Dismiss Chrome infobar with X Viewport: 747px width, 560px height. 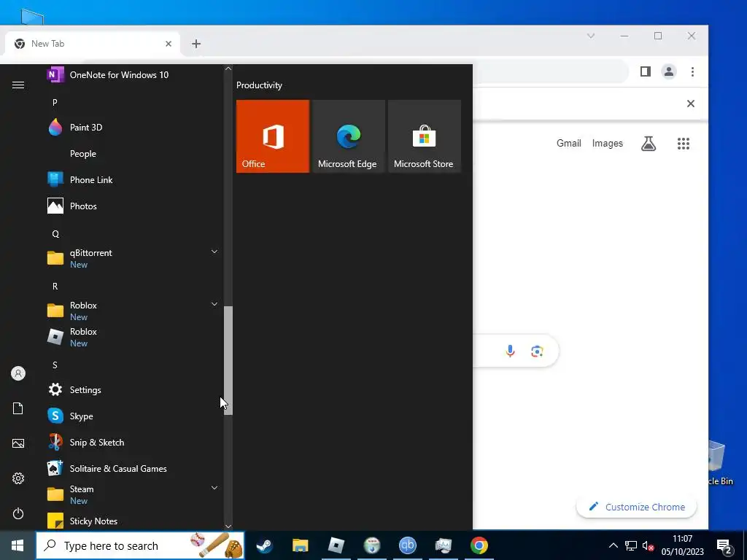(x=691, y=104)
